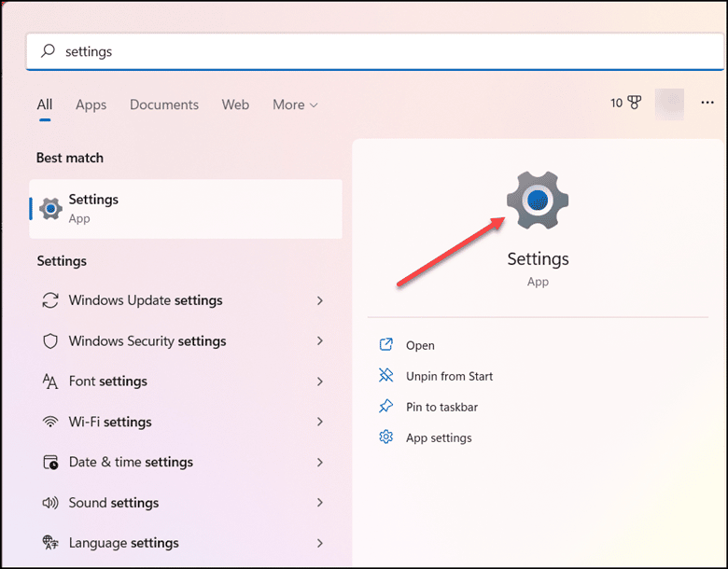728x569 pixels.
Task: Expand Date & time settings chevron
Action: click(x=320, y=463)
